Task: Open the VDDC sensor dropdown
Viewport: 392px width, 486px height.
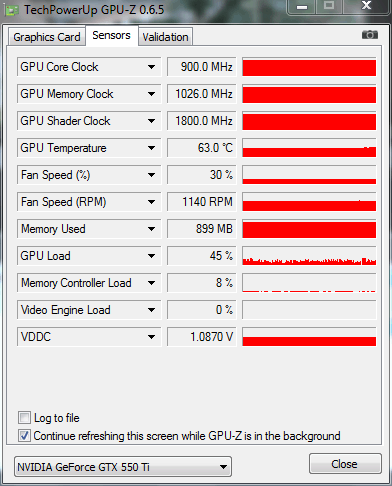Action: coord(151,337)
